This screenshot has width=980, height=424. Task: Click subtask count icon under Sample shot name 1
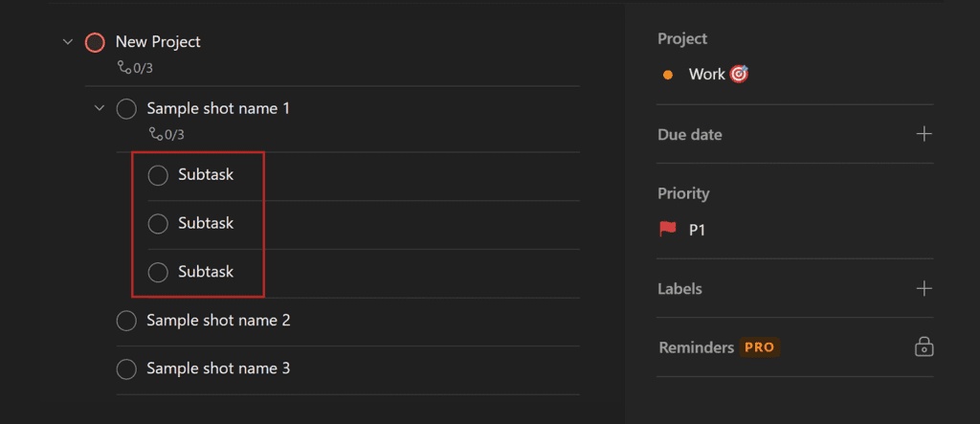click(156, 133)
